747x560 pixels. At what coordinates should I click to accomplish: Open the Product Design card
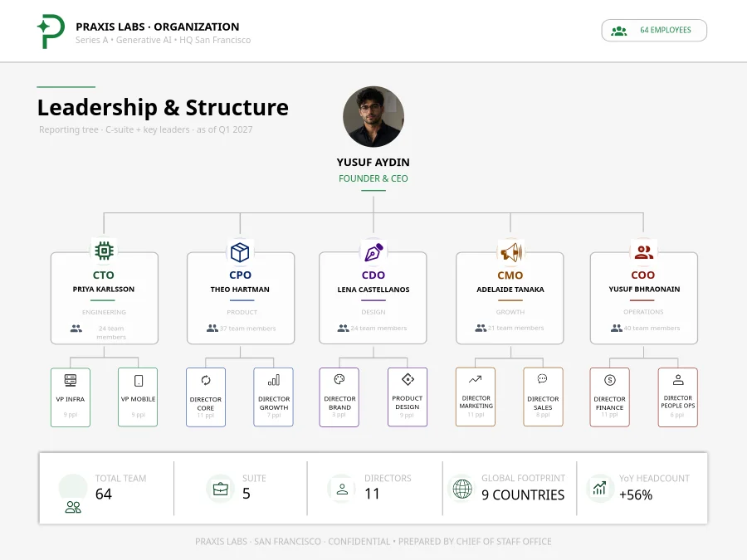(x=408, y=397)
